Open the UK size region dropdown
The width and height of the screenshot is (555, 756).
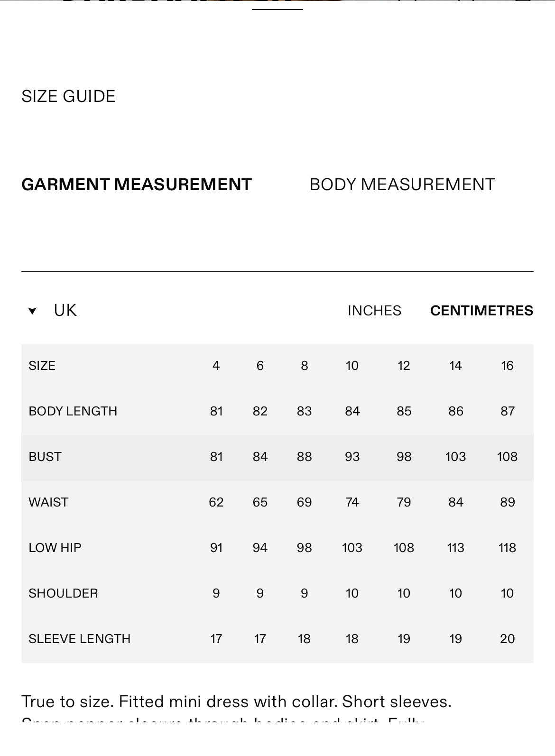coord(53,311)
